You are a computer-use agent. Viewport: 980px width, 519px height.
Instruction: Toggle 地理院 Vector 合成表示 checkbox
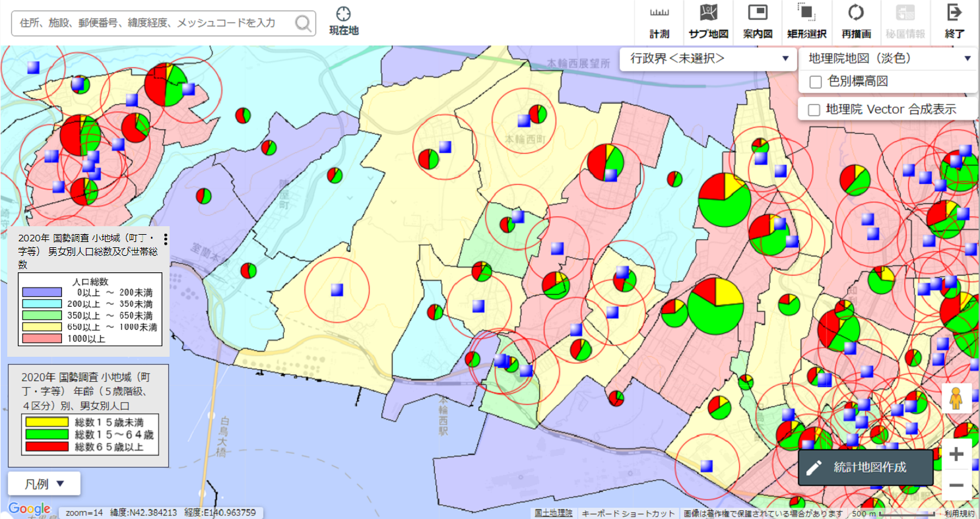click(814, 109)
